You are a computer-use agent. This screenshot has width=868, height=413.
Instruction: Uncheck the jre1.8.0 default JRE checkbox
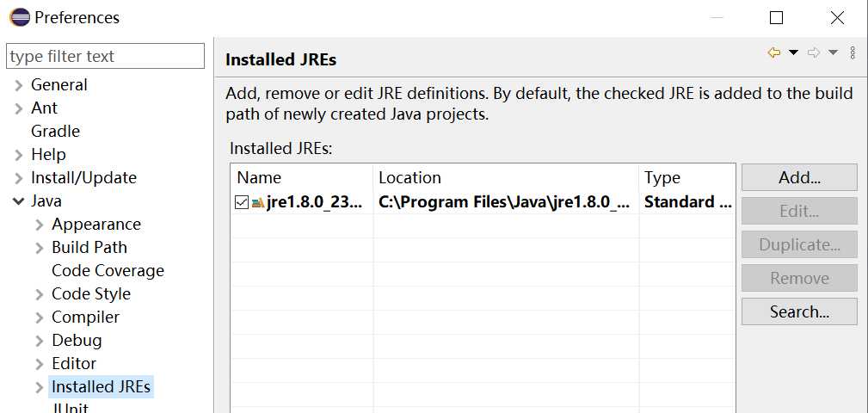(x=242, y=202)
